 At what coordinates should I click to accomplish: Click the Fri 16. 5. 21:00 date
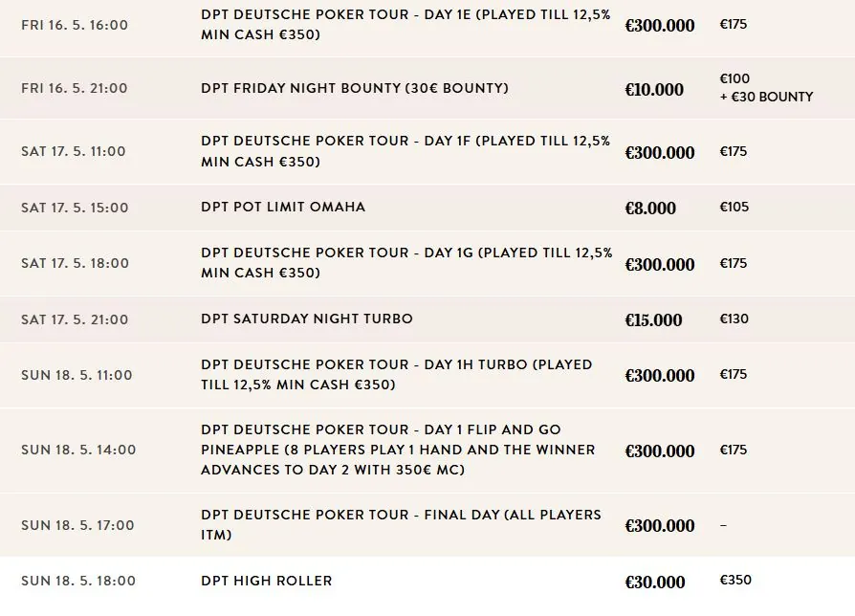pos(74,88)
